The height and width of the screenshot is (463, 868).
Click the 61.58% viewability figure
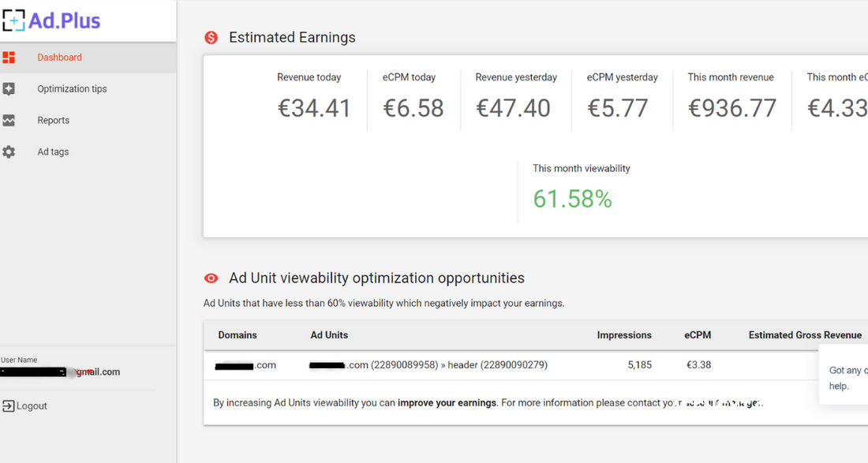click(571, 198)
